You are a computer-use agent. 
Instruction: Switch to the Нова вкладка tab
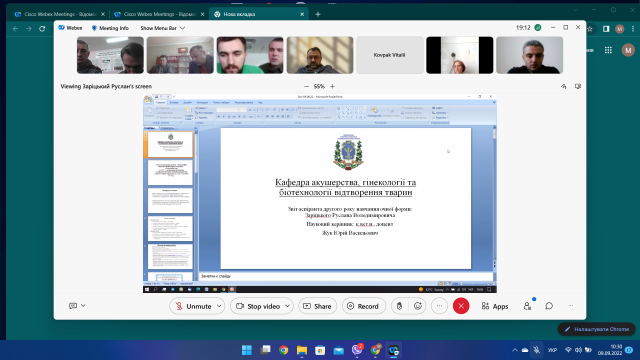[259, 14]
